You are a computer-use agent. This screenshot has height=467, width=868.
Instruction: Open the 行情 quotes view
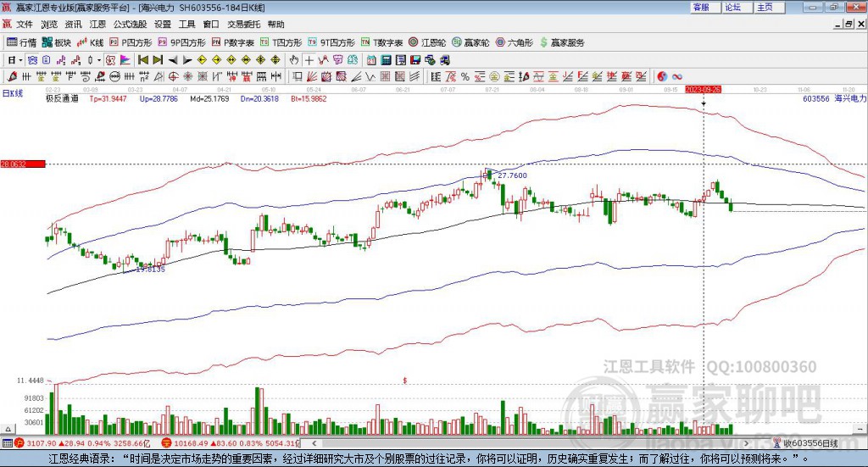click(21, 42)
